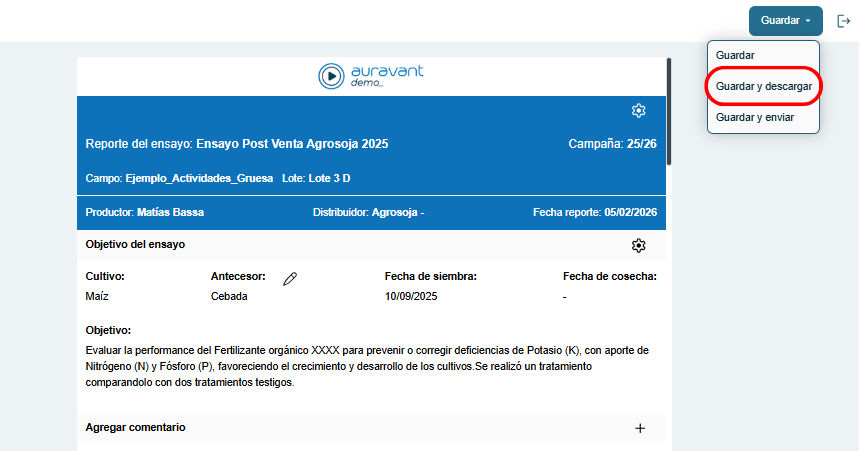The image size is (860, 451).
Task: Open settings gear in blue report header
Action: click(639, 110)
